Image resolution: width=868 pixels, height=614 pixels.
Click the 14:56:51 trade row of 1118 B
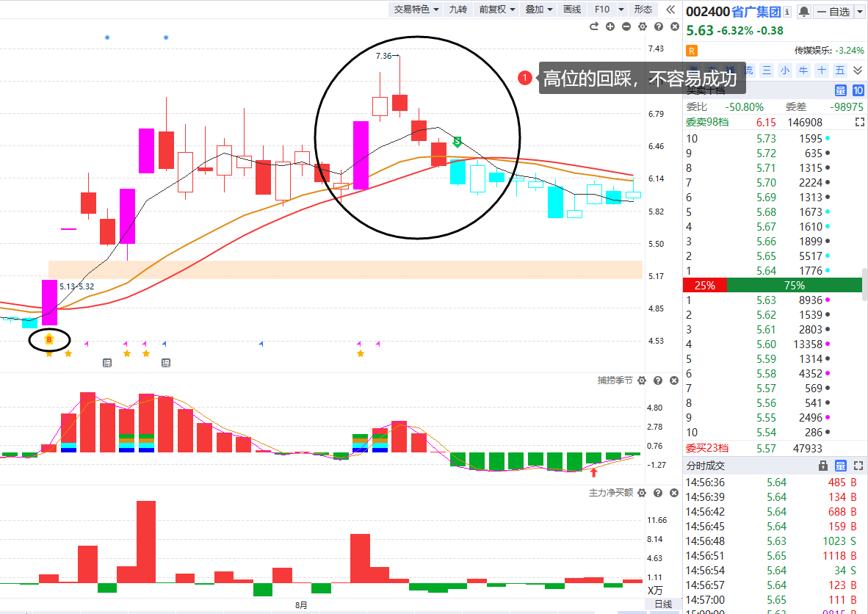(x=773, y=556)
